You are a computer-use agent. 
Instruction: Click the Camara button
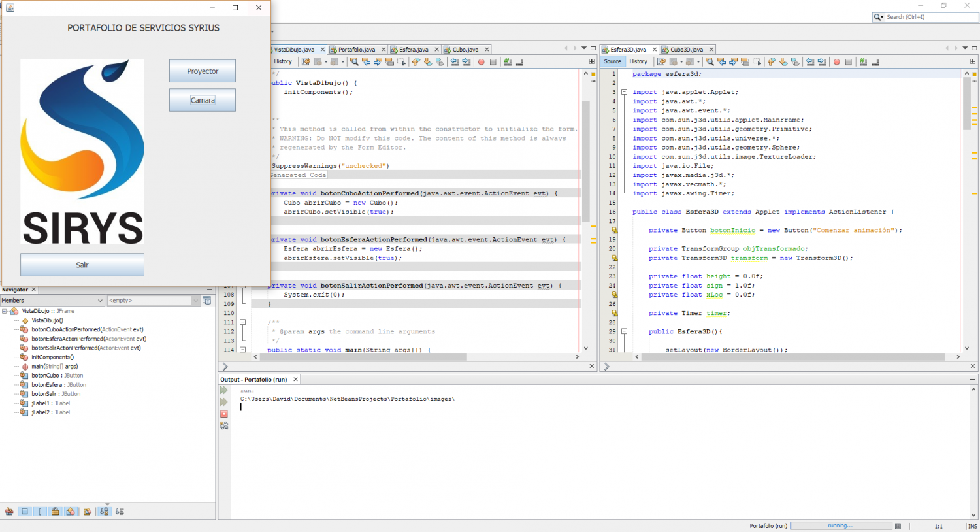[203, 100]
